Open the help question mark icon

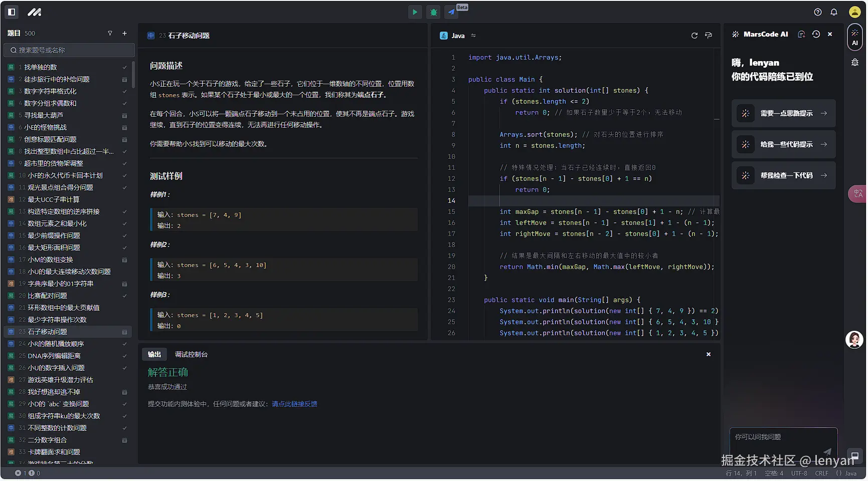pyautogui.click(x=818, y=12)
